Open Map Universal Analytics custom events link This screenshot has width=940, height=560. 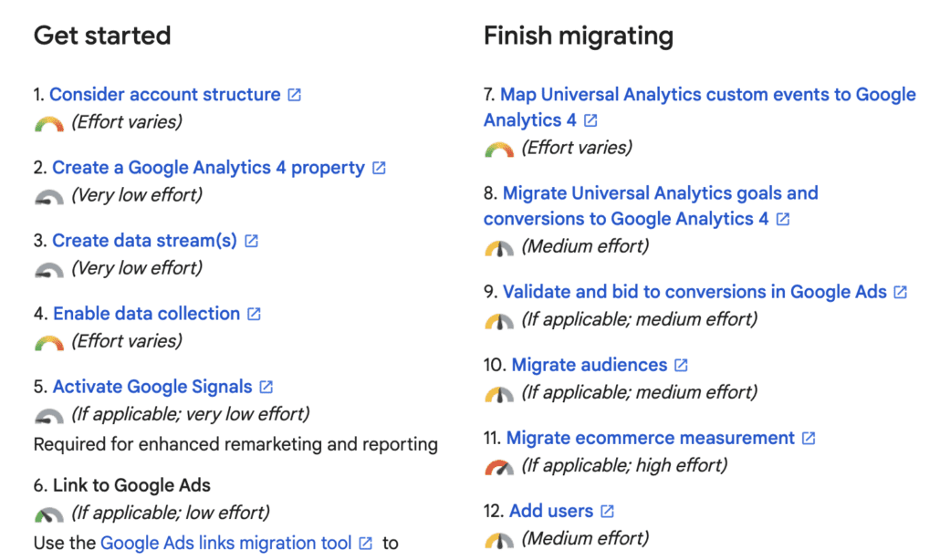[700, 108]
